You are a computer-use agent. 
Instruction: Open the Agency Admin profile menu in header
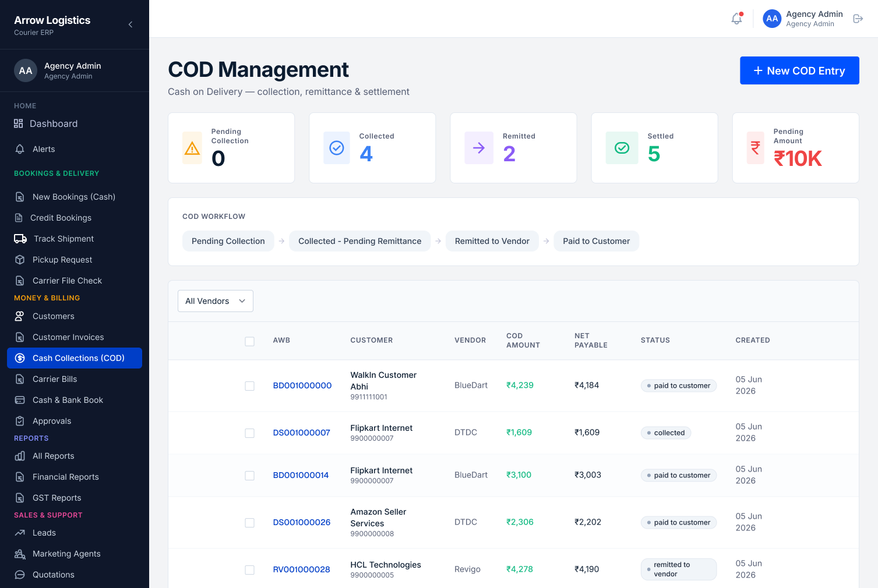[x=803, y=19]
